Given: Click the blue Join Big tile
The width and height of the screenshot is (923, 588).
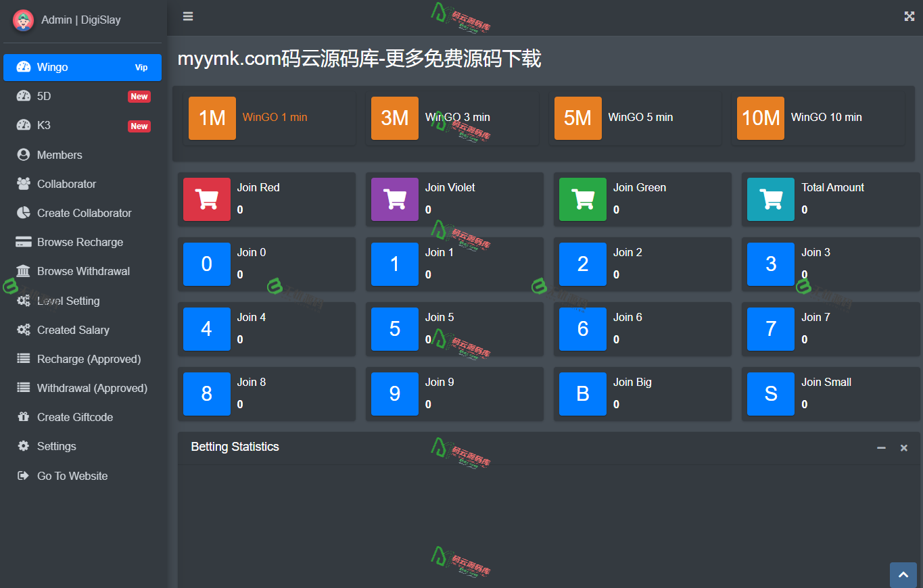Looking at the screenshot, I should click(583, 394).
